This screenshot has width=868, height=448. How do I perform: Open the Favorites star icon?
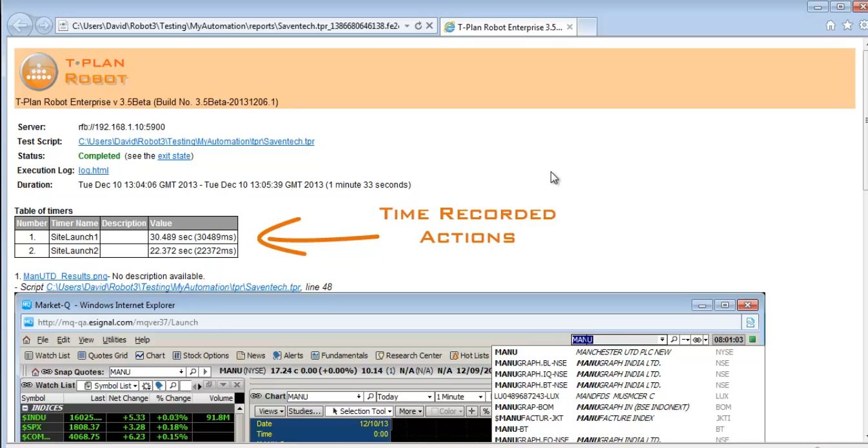[x=847, y=26]
